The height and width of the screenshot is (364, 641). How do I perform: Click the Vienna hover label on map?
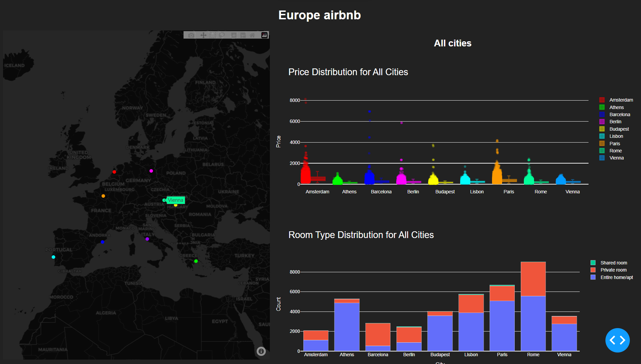point(176,200)
